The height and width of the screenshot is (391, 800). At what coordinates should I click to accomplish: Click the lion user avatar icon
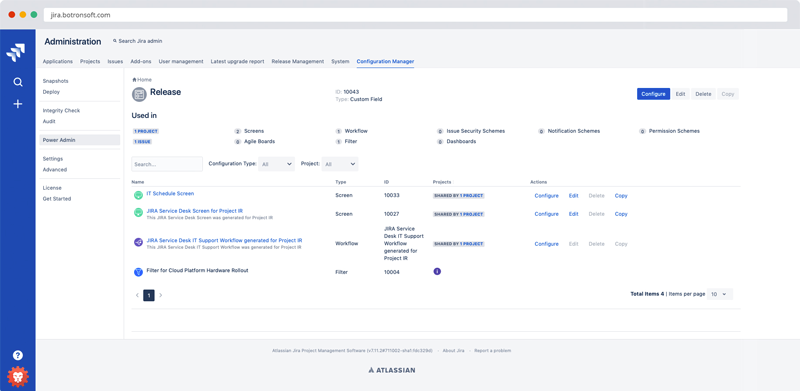click(18, 377)
